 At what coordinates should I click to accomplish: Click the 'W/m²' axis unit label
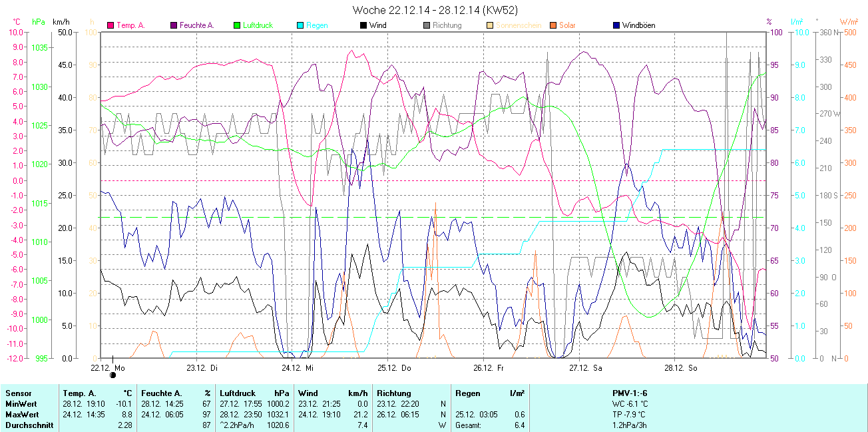[x=850, y=22]
